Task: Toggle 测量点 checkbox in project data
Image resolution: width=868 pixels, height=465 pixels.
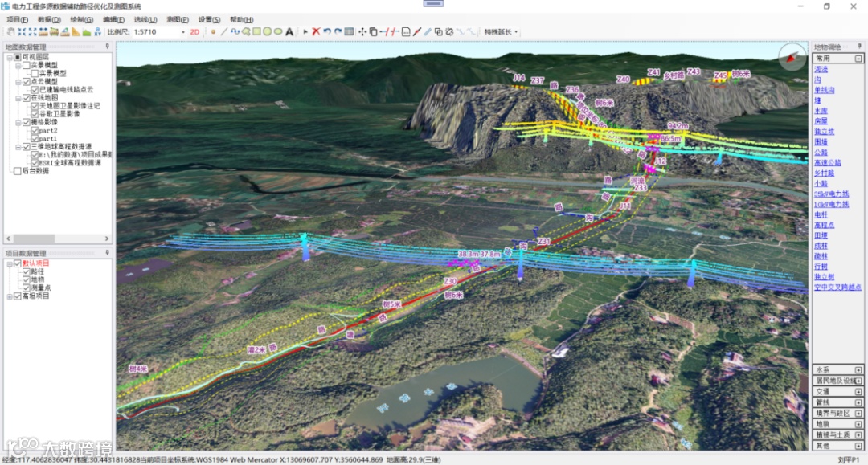Action: click(x=26, y=288)
